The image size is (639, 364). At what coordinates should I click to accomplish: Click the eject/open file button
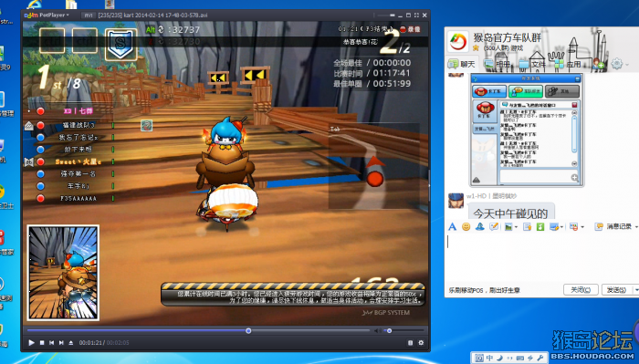coord(71,343)
